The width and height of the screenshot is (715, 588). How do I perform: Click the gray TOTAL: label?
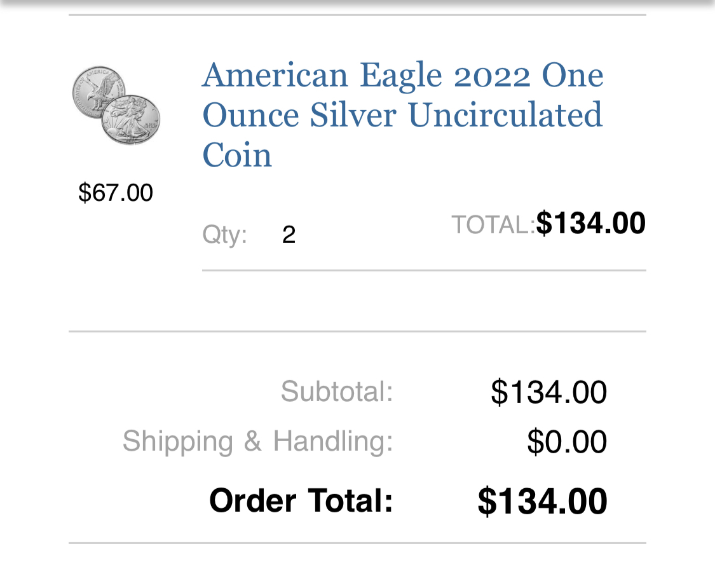493,224
